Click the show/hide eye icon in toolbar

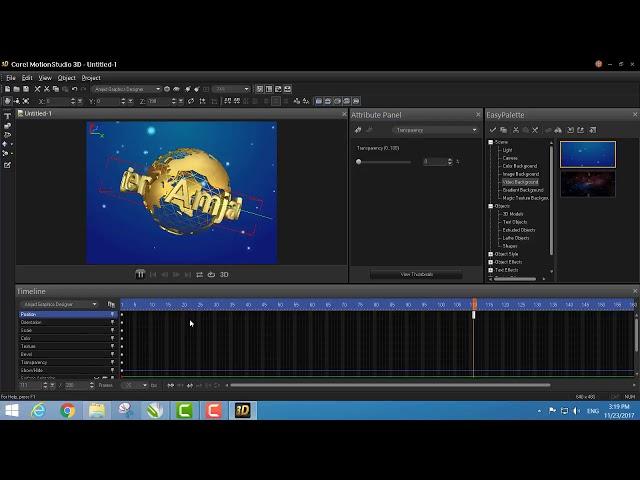pos(176,89)
